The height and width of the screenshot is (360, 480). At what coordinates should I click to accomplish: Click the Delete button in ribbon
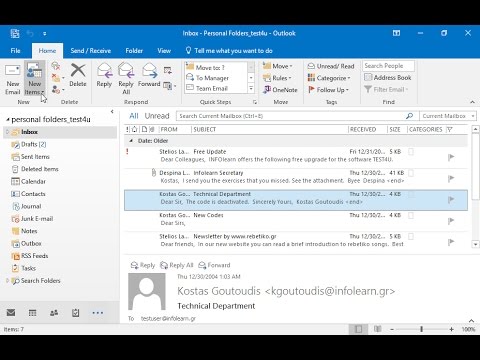point(78,75)
